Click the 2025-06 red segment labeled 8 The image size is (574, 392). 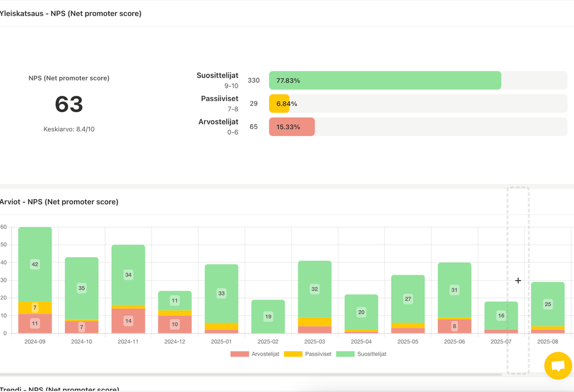click(x=455, y=326)
